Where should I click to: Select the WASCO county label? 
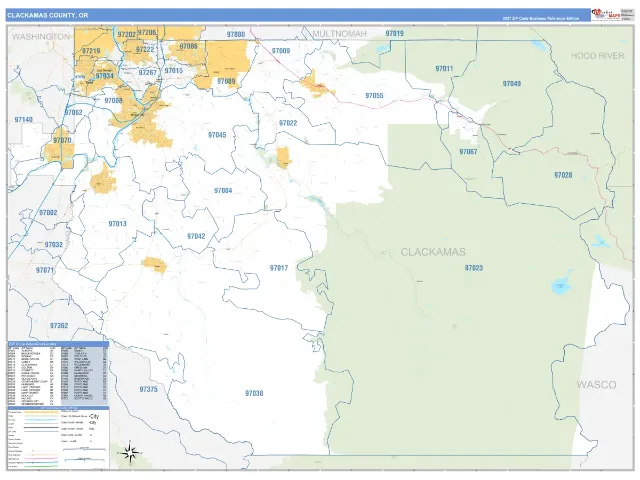pyautogui.click(x=596, y=384)
